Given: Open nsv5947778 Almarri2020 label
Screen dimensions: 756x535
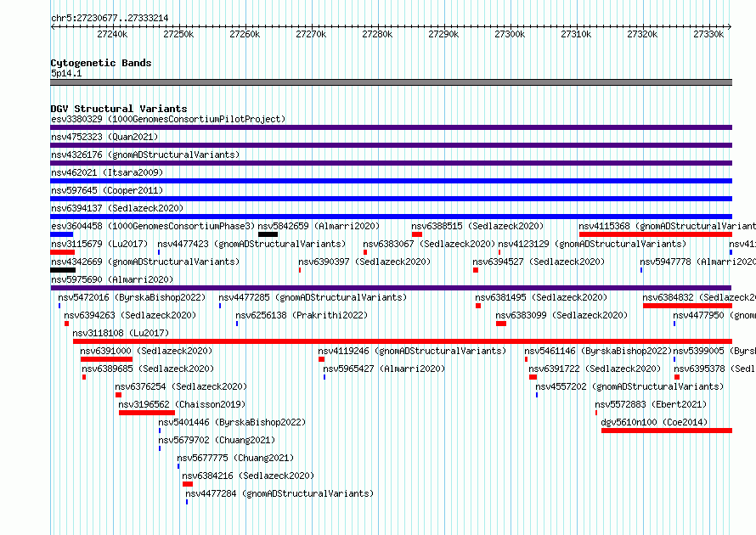Looking at the screenshot, I should click(x=697, y=262).
